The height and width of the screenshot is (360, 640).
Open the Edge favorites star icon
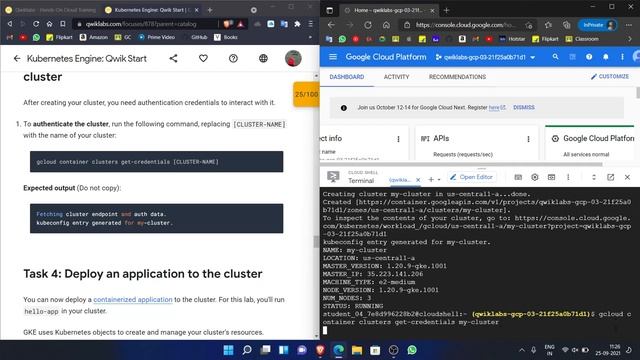pyautogui.click(x=548, y=25)
